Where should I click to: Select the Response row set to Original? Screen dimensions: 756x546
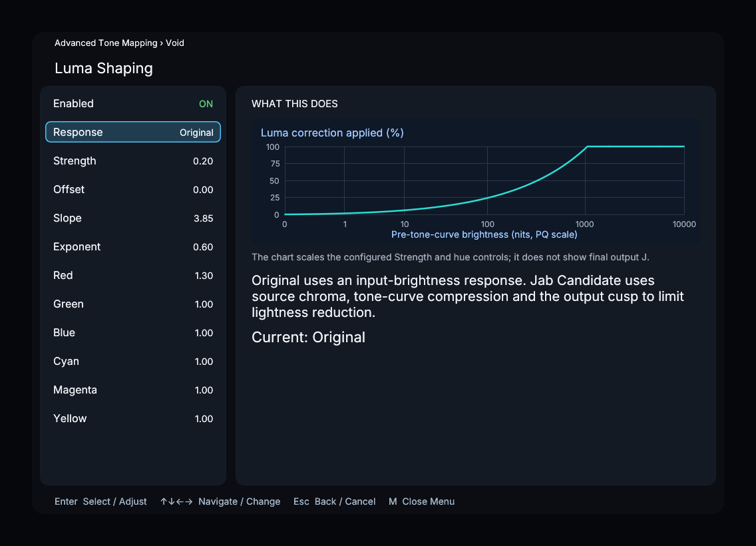[x=133, y=132]
